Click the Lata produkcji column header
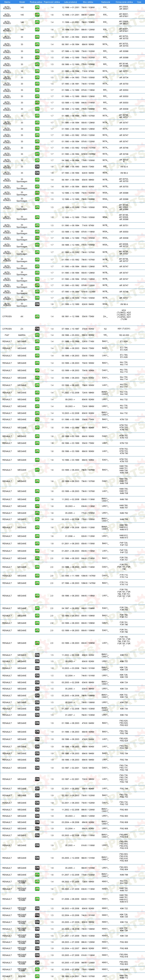Viewport: 145px width, 980px height. click(x=70, y=2)
